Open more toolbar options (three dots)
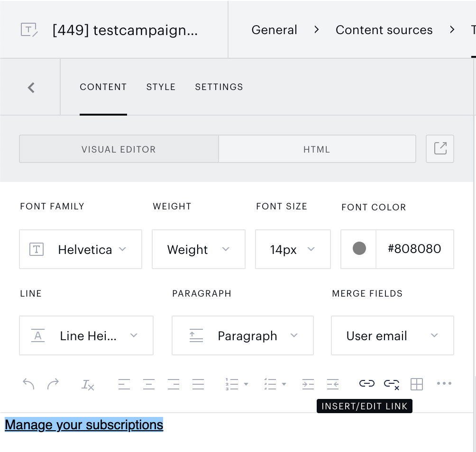The image size is (476, 452). (444, 383)
